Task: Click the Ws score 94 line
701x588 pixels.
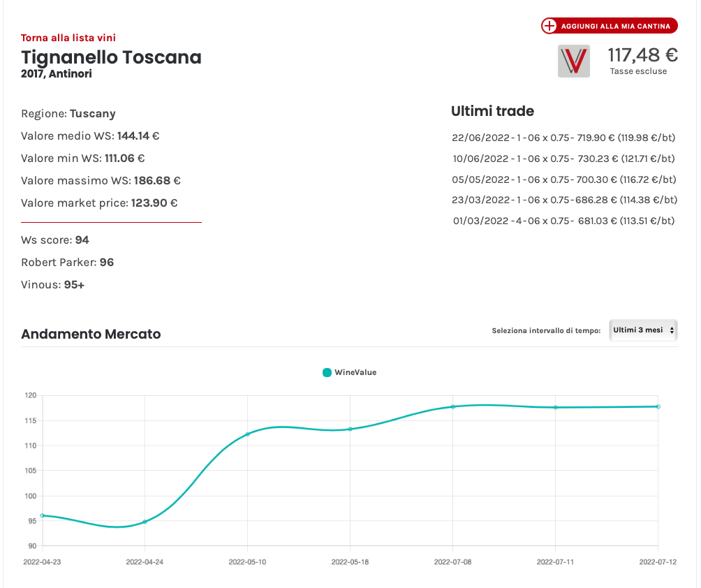Action: tap(55, 240)
